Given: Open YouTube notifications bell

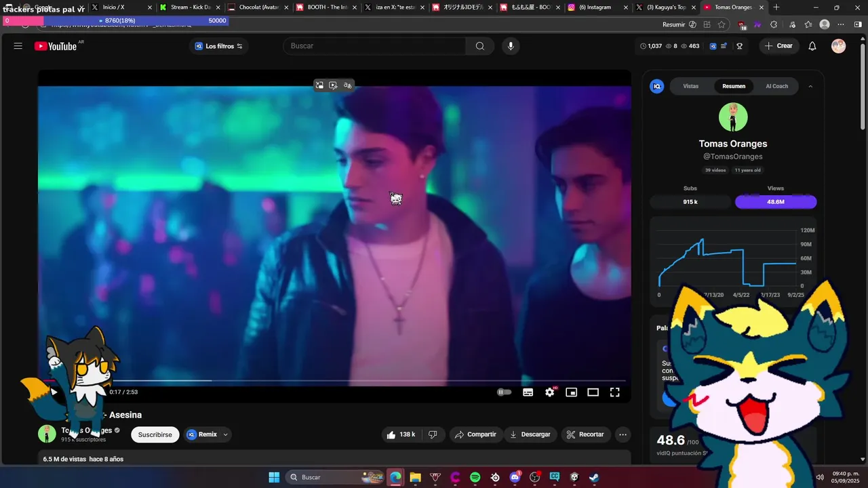Looking at the screenshot, I should click(x=812, y=46).
